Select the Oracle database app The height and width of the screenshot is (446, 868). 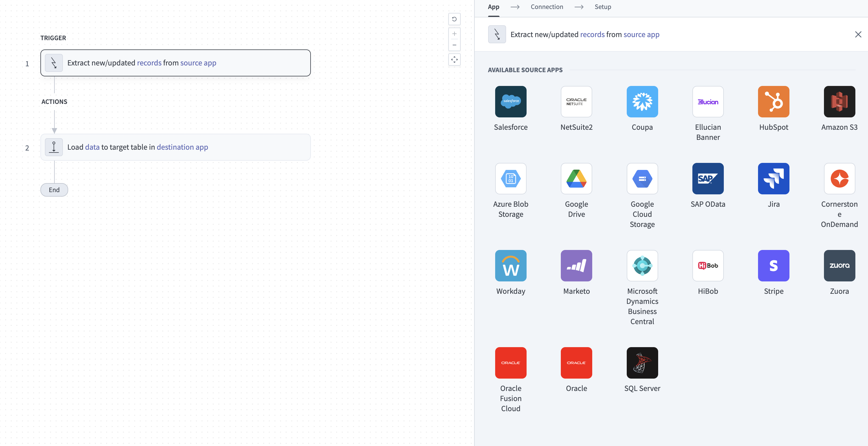(576, 363)
